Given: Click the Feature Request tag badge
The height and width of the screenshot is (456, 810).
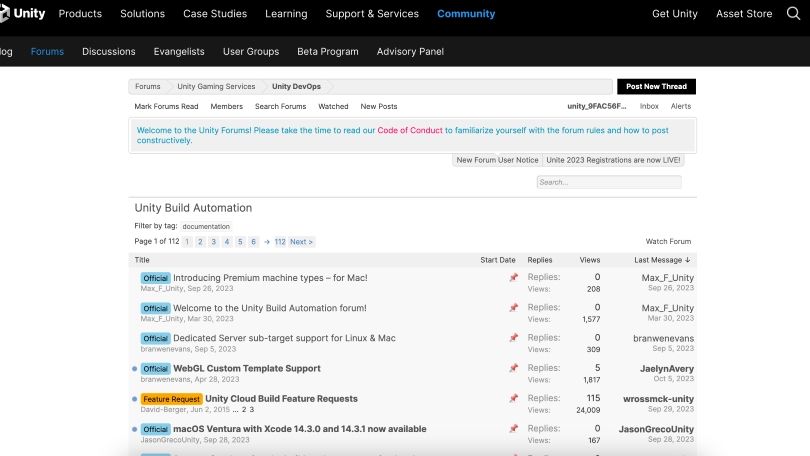Looking at the screenshot, I should [171, 399].
